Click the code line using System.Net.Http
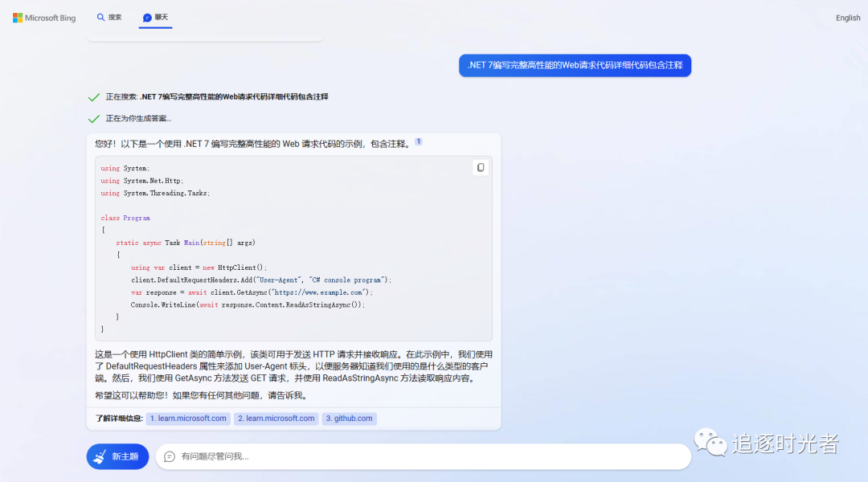The width and height of the screenshot is (868, 482). (142, 181)
